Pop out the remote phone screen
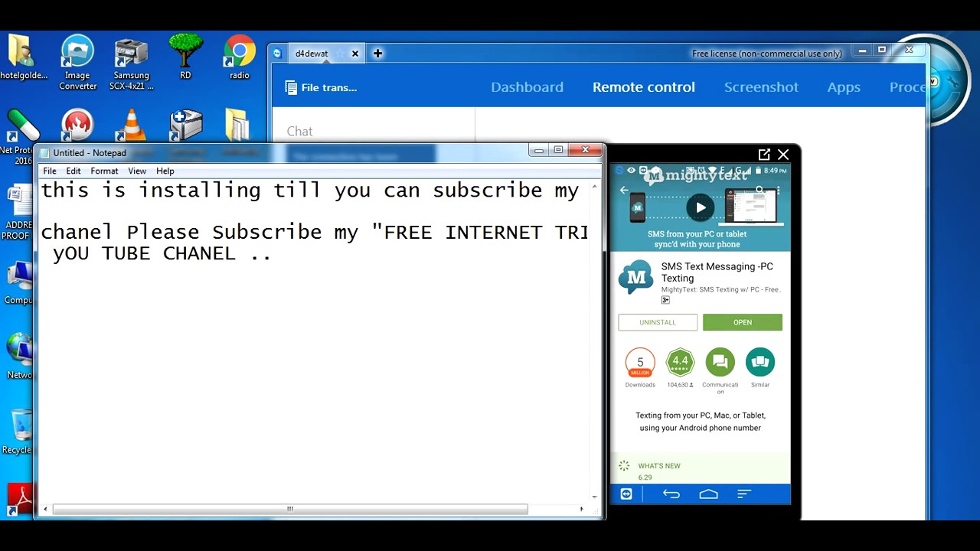Image resolution: width=980 pixels, height=551 pixels. click(764, 155)
